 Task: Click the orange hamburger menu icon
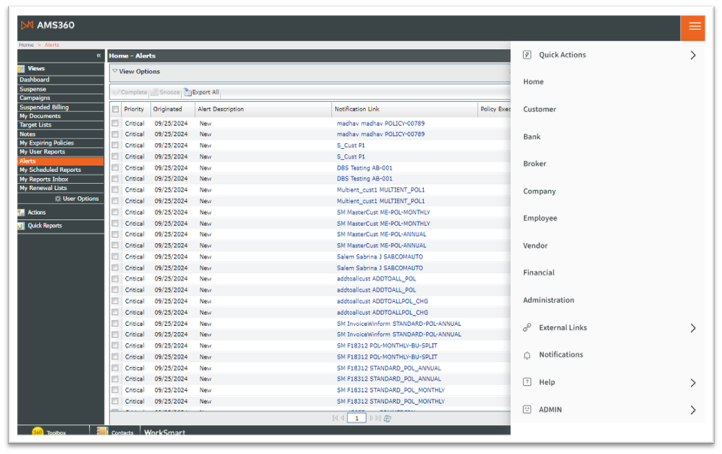point(693,25)
